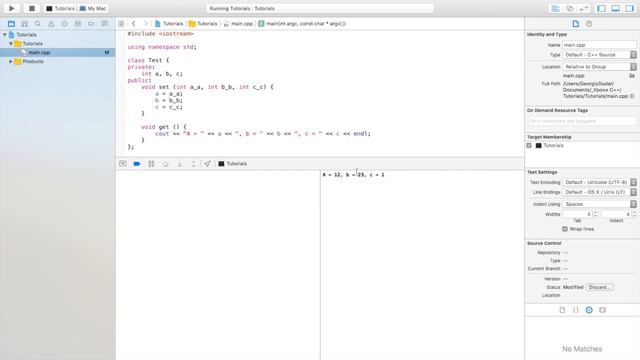Pause program execution

(151, 164)
